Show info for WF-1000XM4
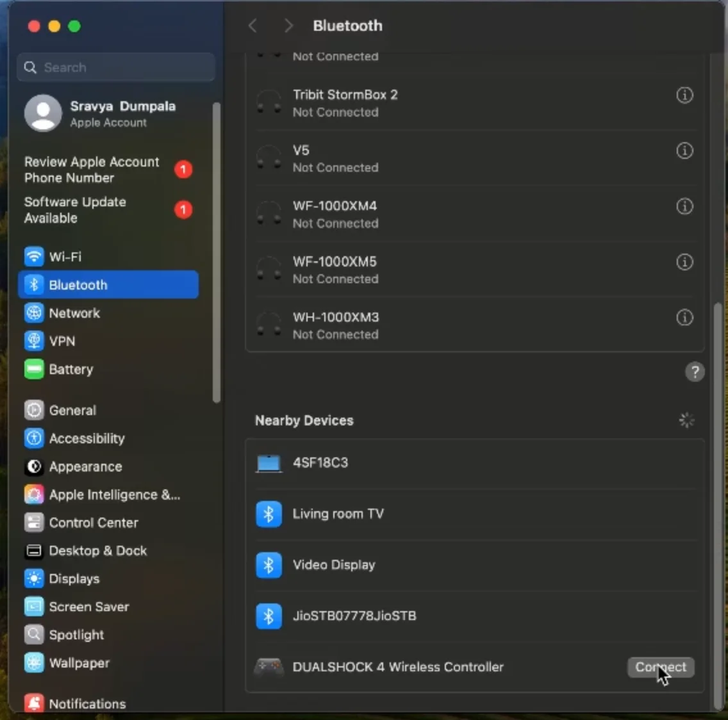 coord(684,206)
